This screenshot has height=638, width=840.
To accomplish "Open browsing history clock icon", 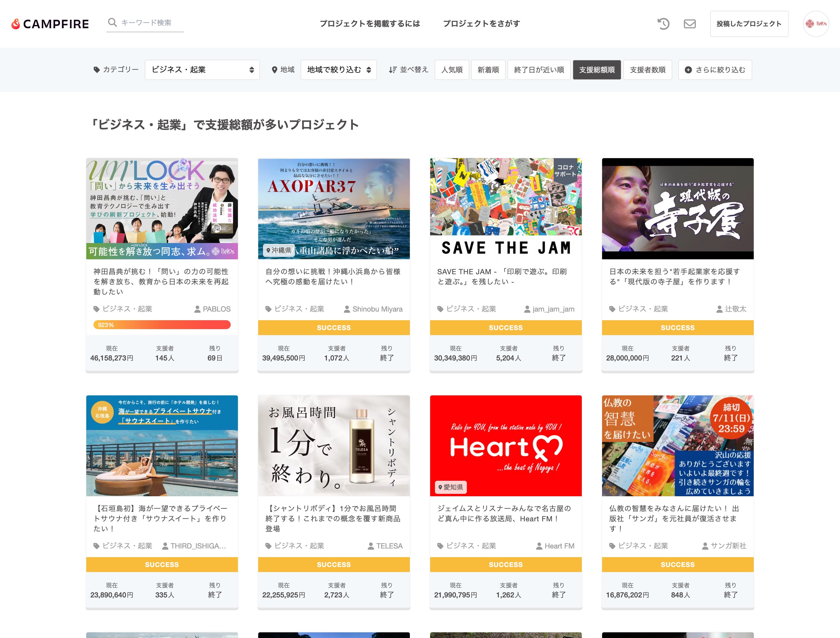I will click(663, 24).
